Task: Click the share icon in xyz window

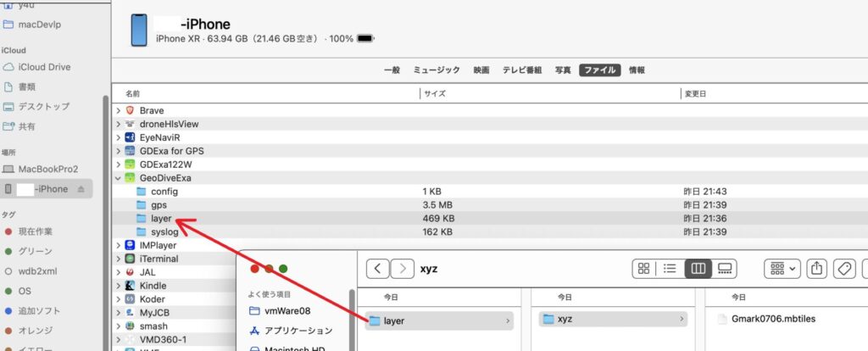Action: pos(817,269)
